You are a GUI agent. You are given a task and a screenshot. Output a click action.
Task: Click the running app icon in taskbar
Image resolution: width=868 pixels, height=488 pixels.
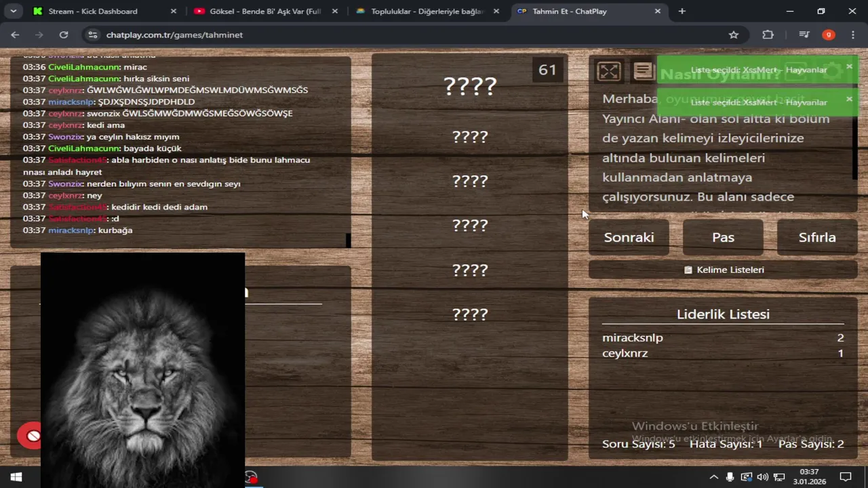coord(252,477)
